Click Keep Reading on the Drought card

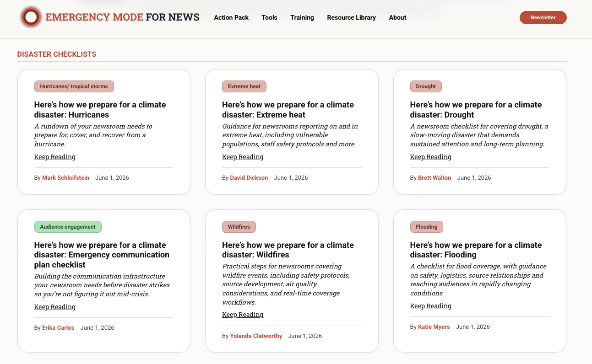tap(431, 157)
